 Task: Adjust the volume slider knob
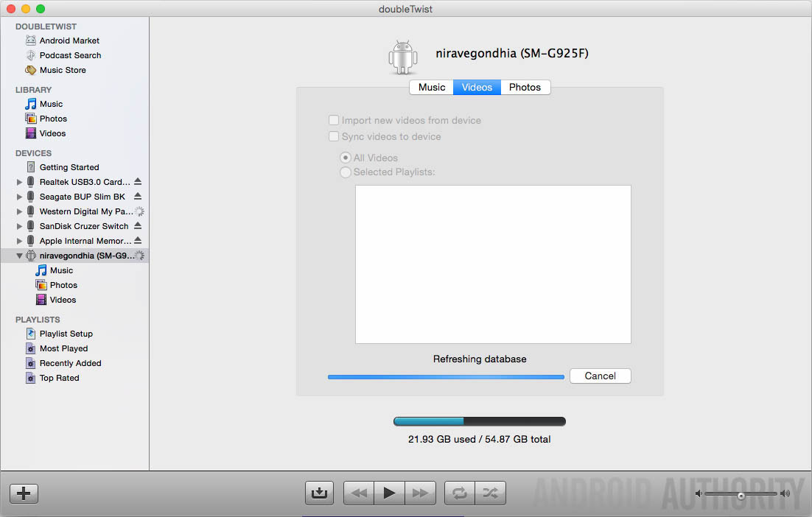[741, 496]
